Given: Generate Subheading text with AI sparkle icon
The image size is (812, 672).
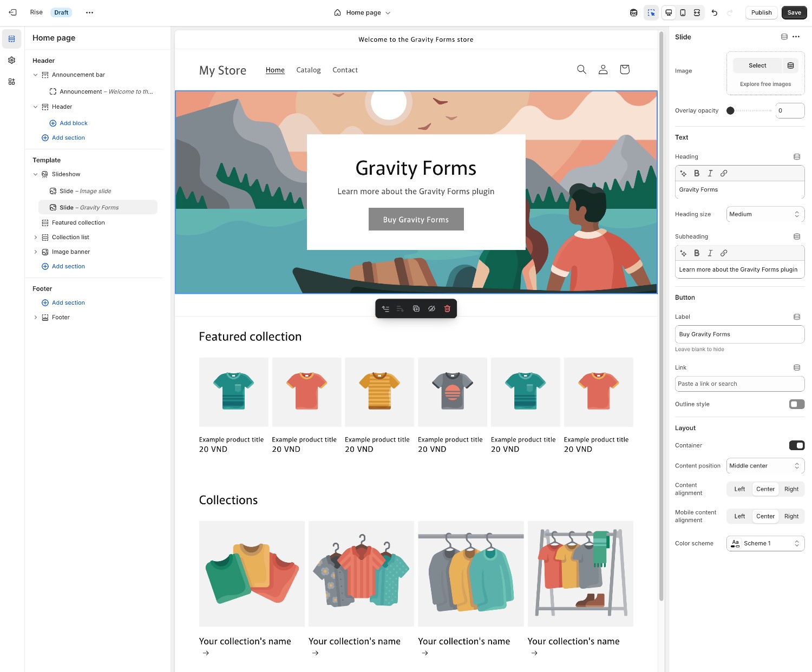Looking at the screenshot, I should pos(683,253).
